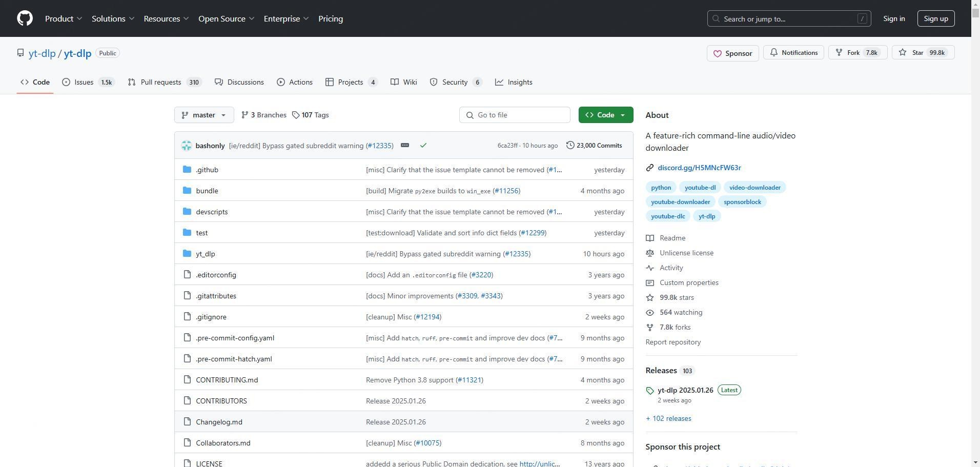Click Report repository link
The height and width of the screenshot is (467, 980).
tap(673, 342)
